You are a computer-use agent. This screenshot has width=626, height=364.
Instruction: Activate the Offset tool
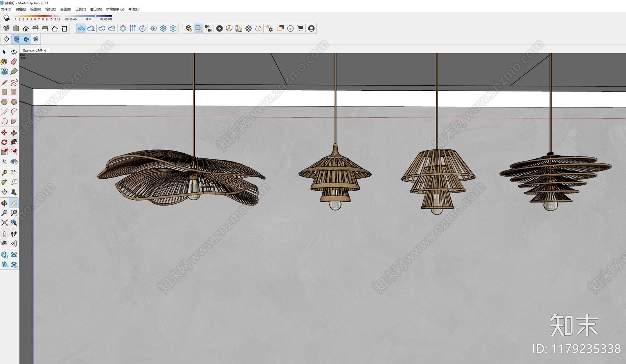click(14, 152)
